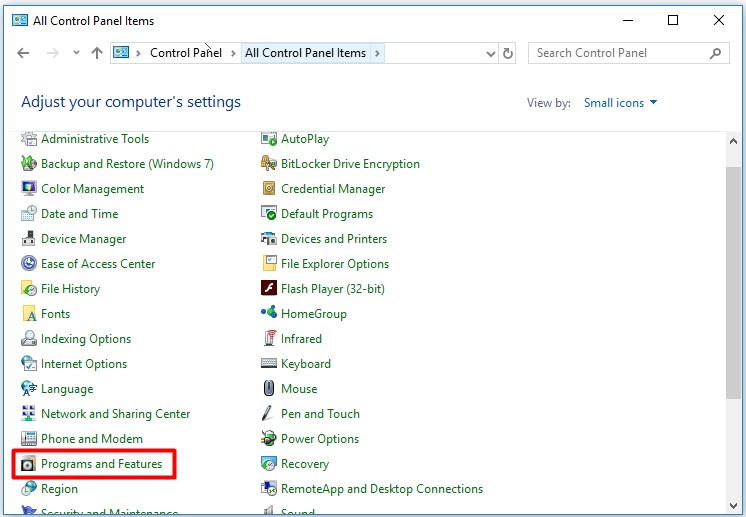Click the File History icon
Screen dimensions: 746x517
[29, 289]
